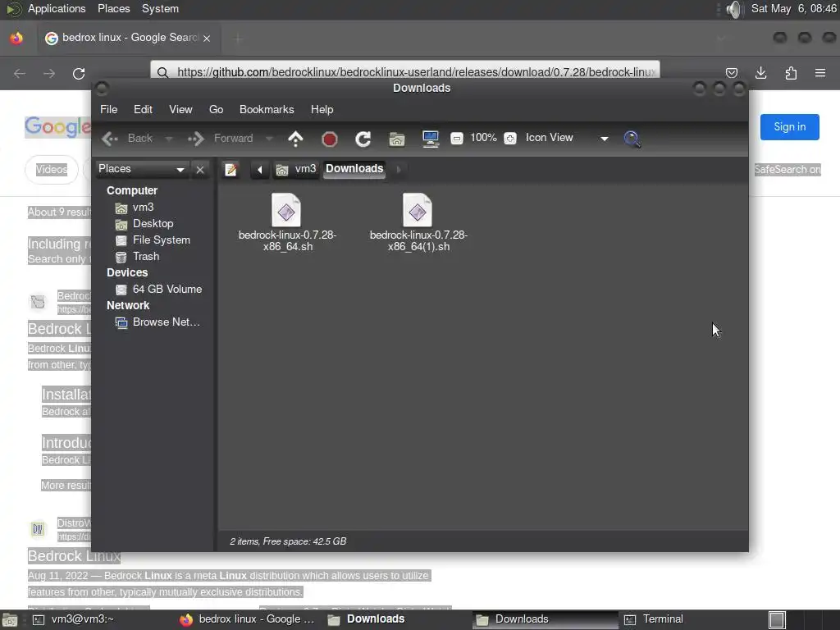Click the Firefox URL address bar
This screenshot has width=840, height=630.
tap(405, 72)
